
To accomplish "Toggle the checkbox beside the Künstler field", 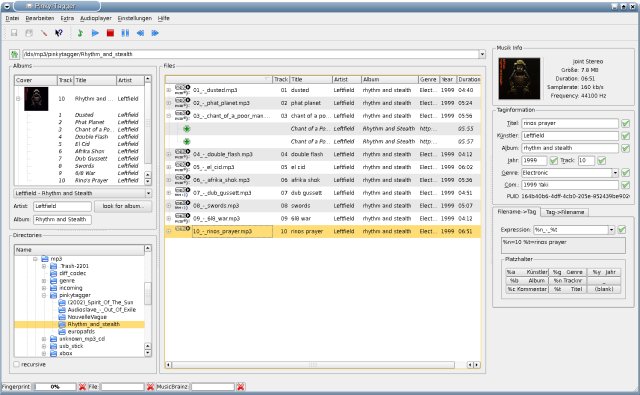I will coord(625,135).
